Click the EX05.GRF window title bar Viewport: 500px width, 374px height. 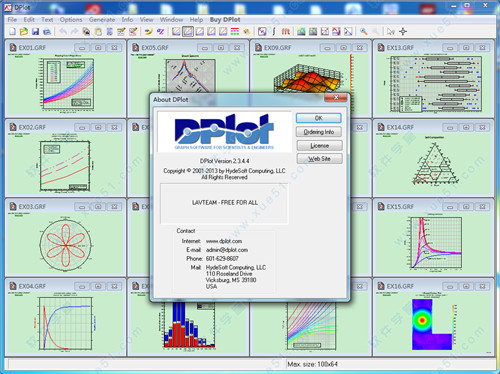pos(188,47)
